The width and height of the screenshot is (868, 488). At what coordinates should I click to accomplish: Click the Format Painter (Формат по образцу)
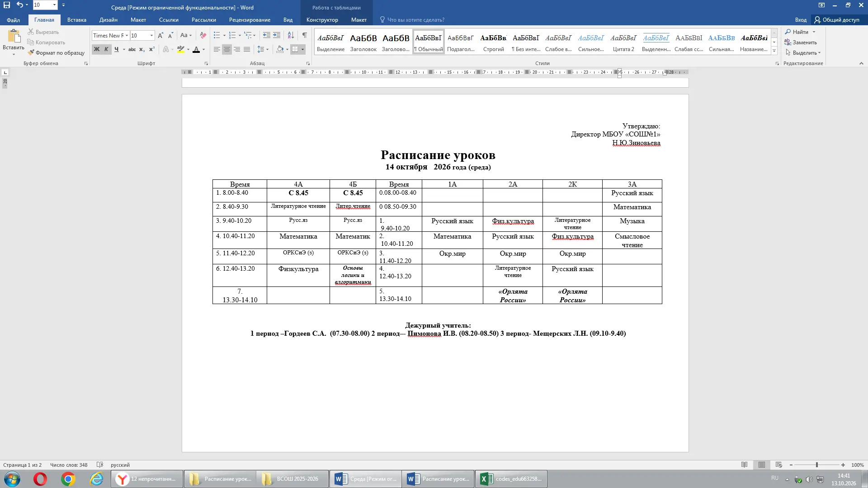click(56, 53)
